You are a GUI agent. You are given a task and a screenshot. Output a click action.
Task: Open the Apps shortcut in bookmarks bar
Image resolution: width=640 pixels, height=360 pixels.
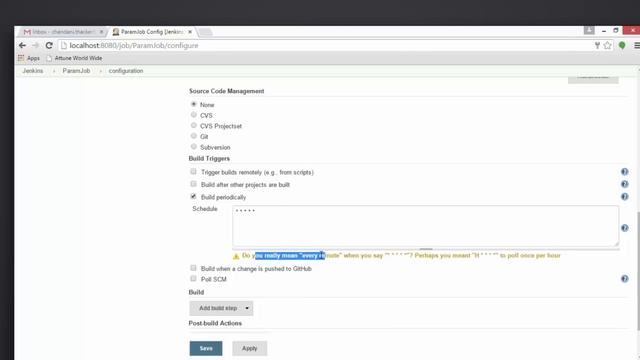[29, 58]
